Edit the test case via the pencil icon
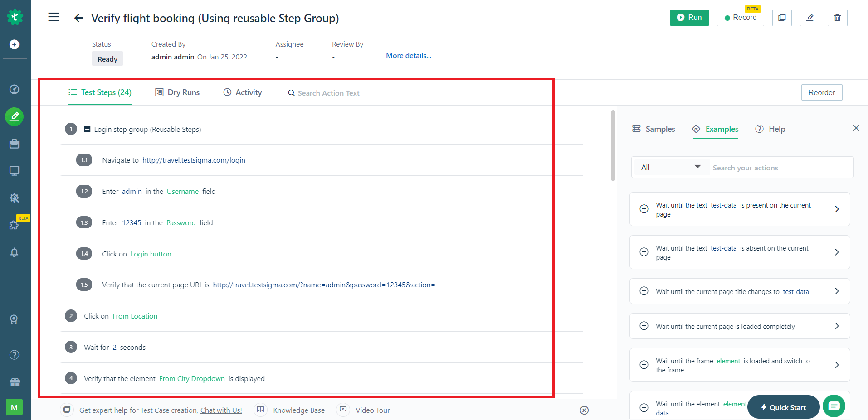This screenshot has width=868, height=420. pos(809,18)
